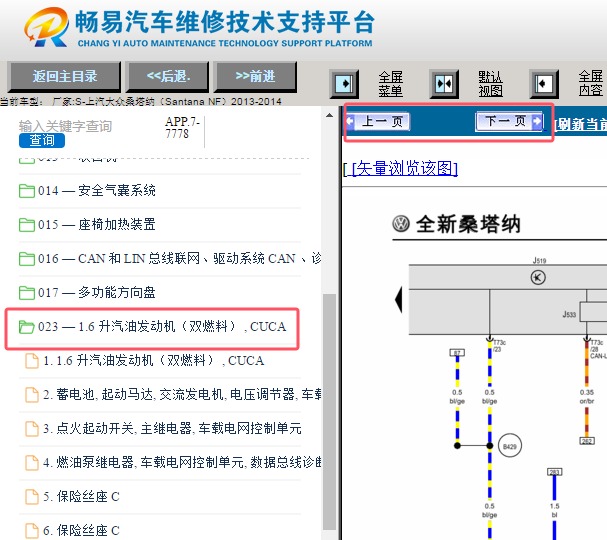Open the 全屏内容 link
Viewport: 607px width, 540px height.
coord(590,83)
